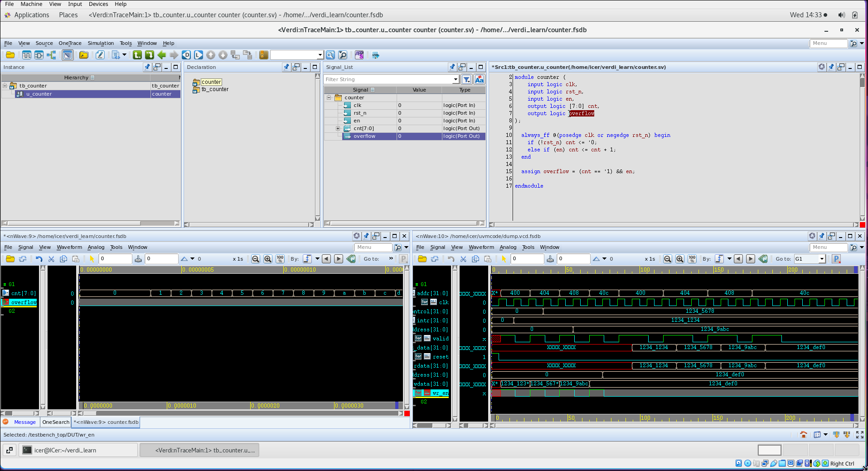Click the P icon in nWave:10 toolbar
Viewport: 868px width, 471px height.
click(837, 259)
